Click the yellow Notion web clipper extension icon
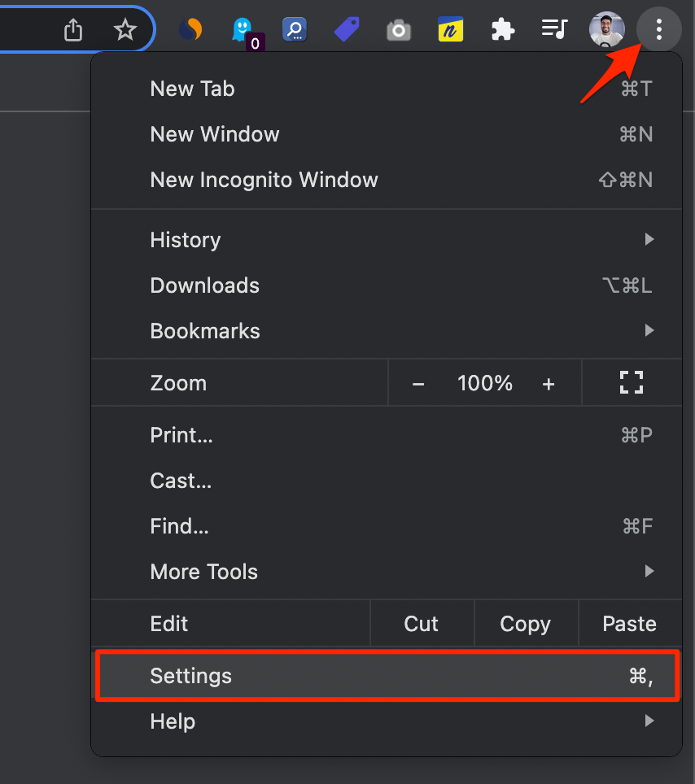The height and width of the screenshot is (784, 695). pos(450,29)
